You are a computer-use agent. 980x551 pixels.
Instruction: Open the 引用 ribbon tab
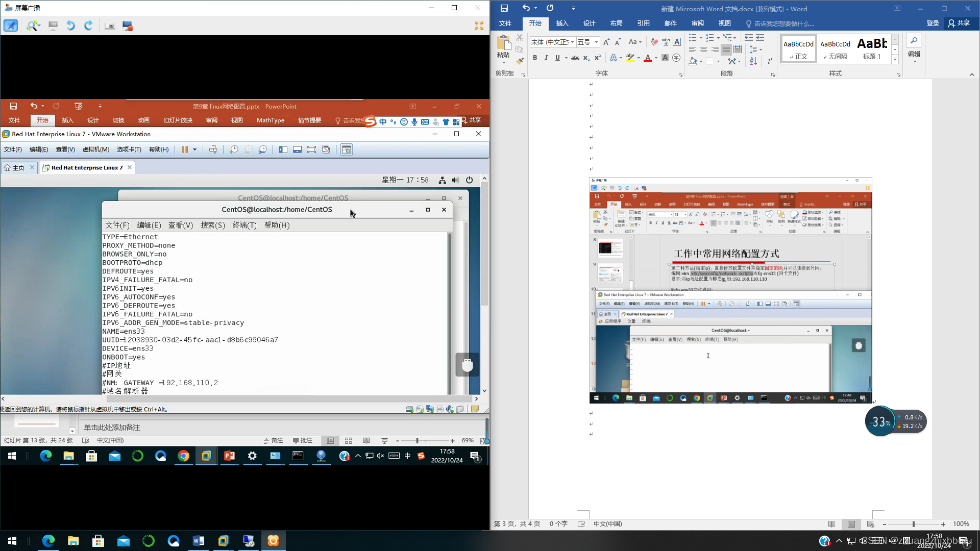click(643, 23)
